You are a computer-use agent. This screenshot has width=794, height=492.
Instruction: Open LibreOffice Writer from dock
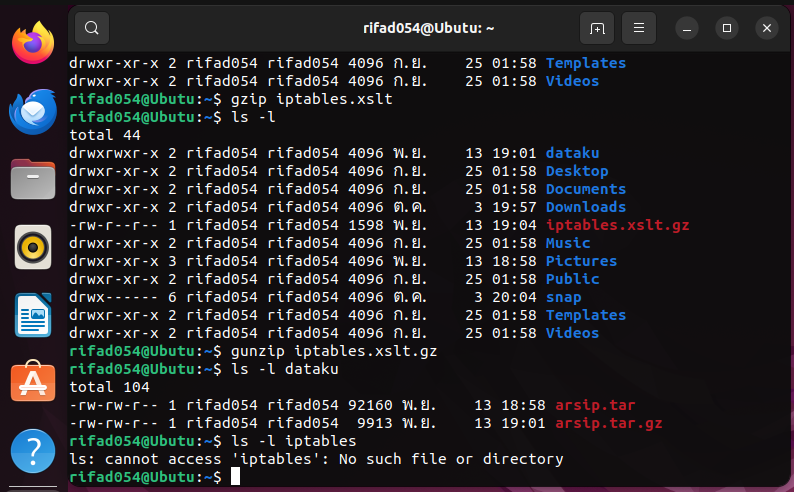(32, 315)
